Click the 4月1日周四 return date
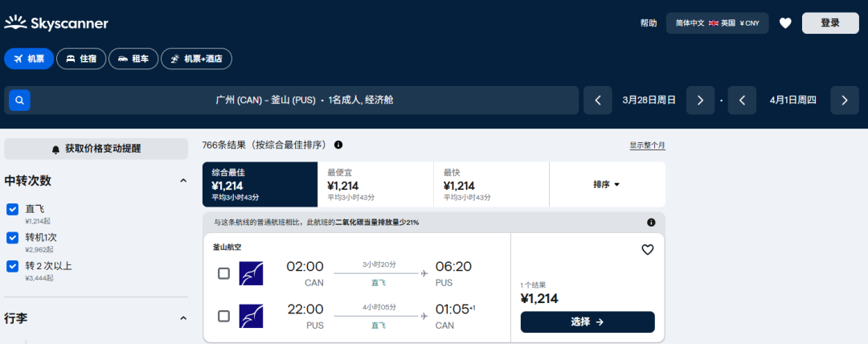 click(x=792, y=100)
